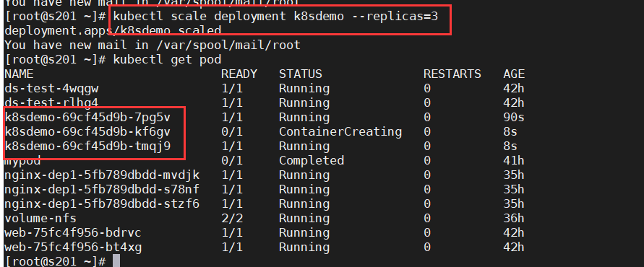Click the NAME column header
The width and height of the screenshot is (644, 267).
coord(19,74)
